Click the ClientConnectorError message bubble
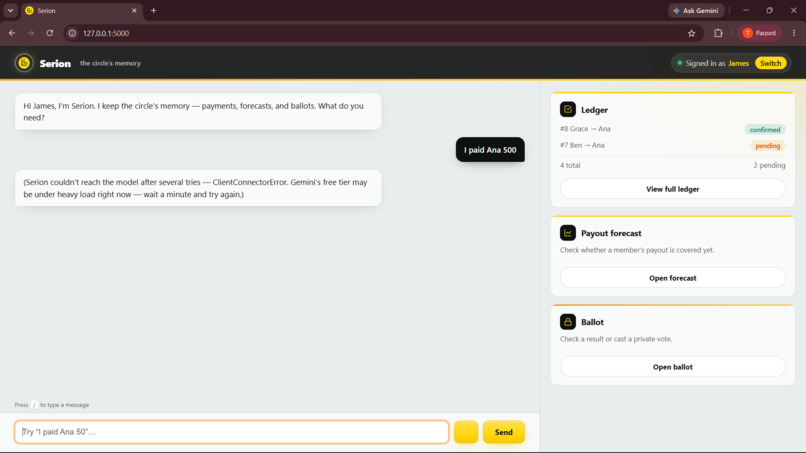806x453 pixels. [198, 188]
